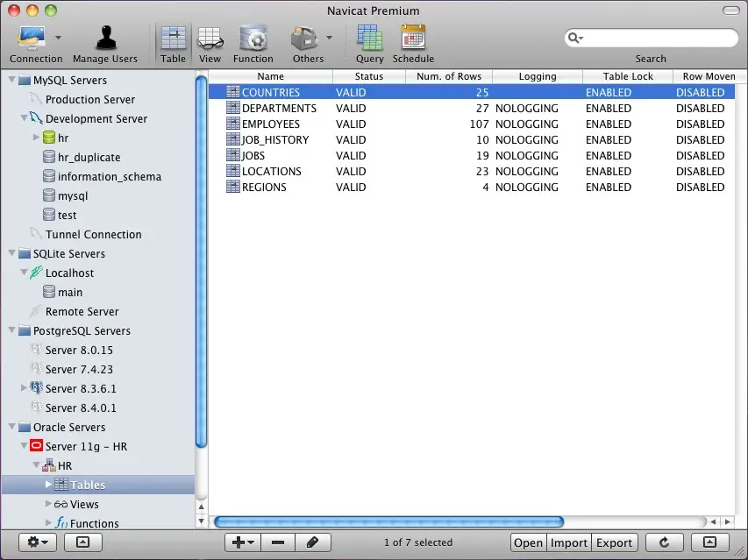
Task: Click the bottom-right panel toggle icon
Action: (x=709, y=542)
